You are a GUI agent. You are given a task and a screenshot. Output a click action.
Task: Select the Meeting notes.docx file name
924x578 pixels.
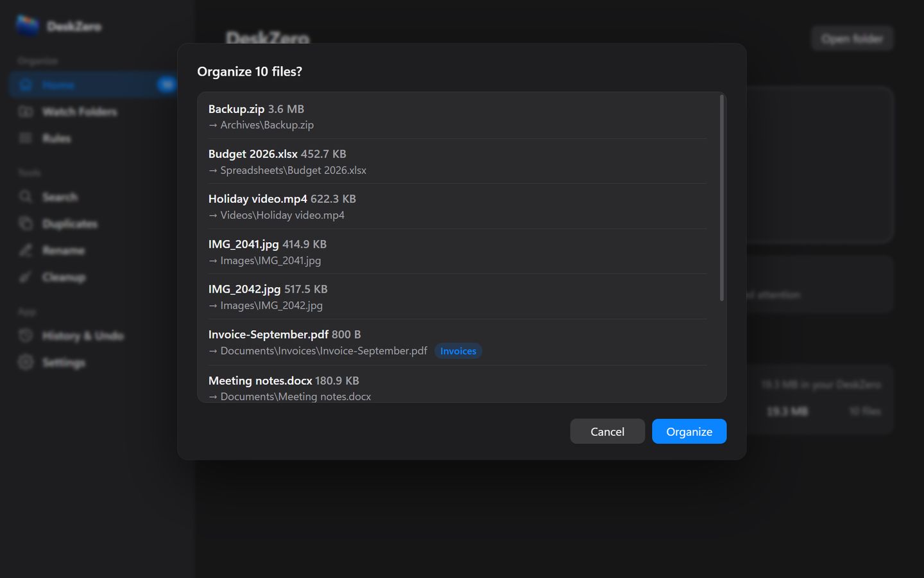pyautogui.click(x=260, y=380)
